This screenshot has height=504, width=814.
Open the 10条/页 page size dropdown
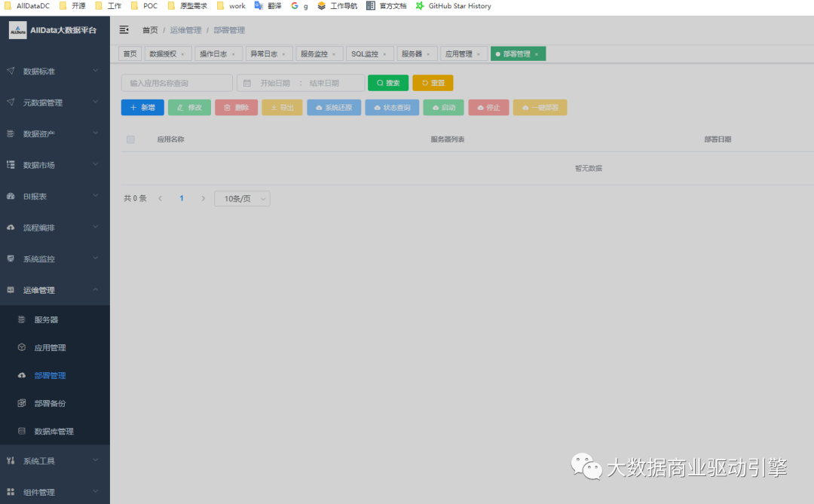pos(242,198)
